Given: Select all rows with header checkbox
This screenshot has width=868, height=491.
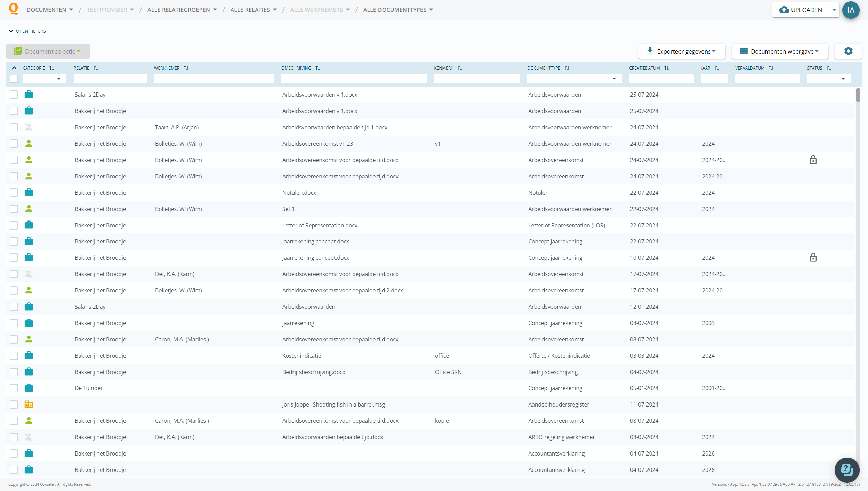Looking at the screenshot, I should (x=14, y=79).
